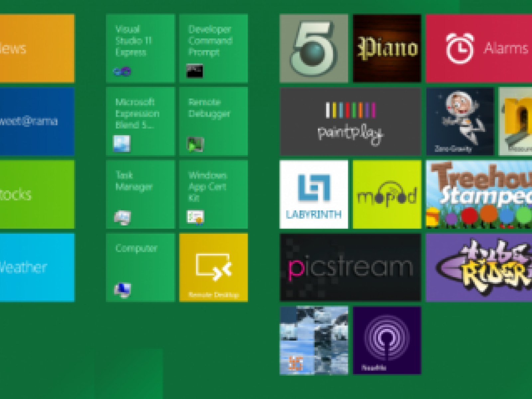Open the Remote Debugger tile

[x=213, y=121]
